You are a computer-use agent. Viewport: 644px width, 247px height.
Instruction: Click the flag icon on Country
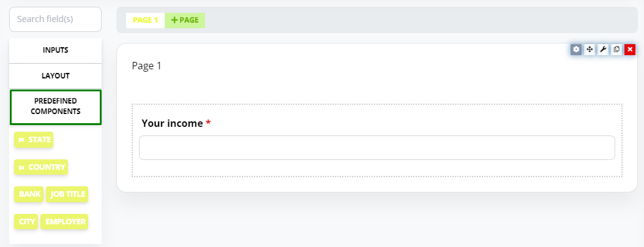pos(22,168)
